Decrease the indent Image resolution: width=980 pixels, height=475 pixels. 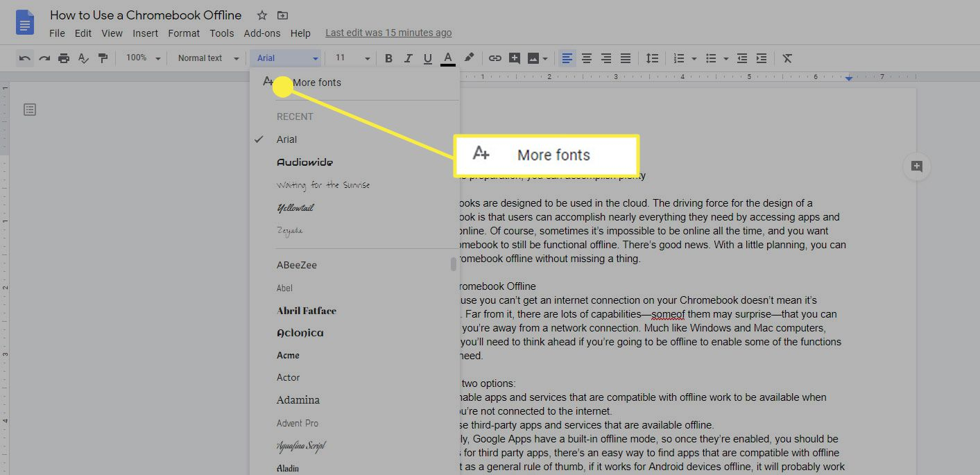coord(742,58)
